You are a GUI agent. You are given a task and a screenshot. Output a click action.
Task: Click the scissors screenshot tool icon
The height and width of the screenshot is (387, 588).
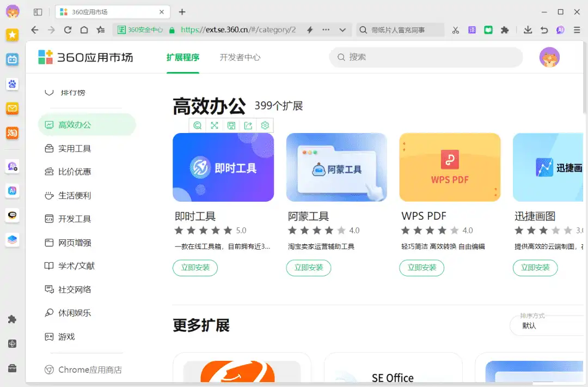coord(456,30)
